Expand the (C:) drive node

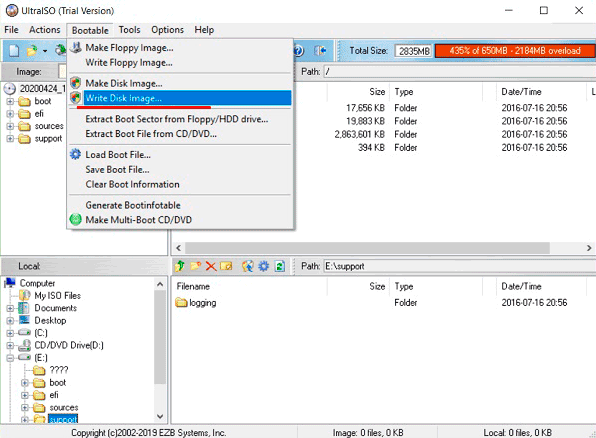pos(10,333)
